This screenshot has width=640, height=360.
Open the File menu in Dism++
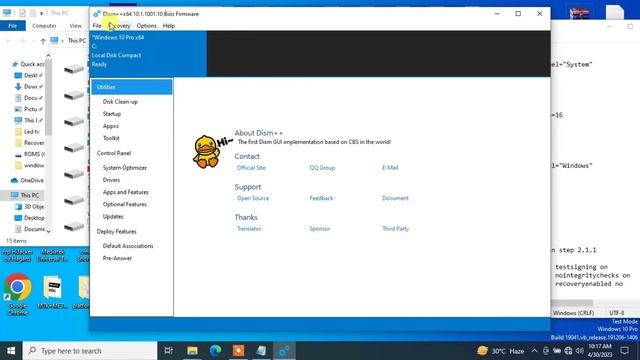click(x=97, y=26)
